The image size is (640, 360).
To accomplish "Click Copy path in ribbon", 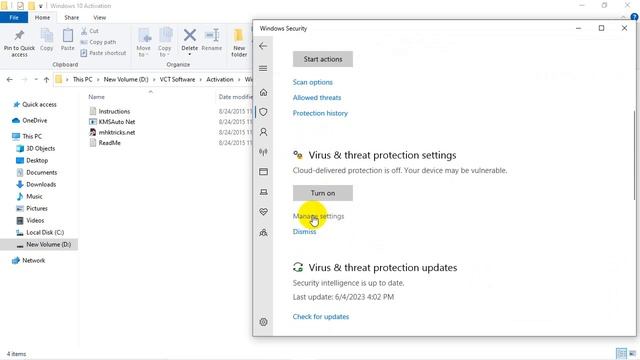I will [x=98, y=42].
